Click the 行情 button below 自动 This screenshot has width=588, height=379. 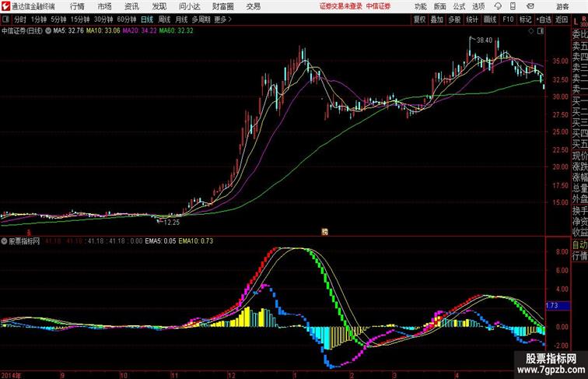579,256
